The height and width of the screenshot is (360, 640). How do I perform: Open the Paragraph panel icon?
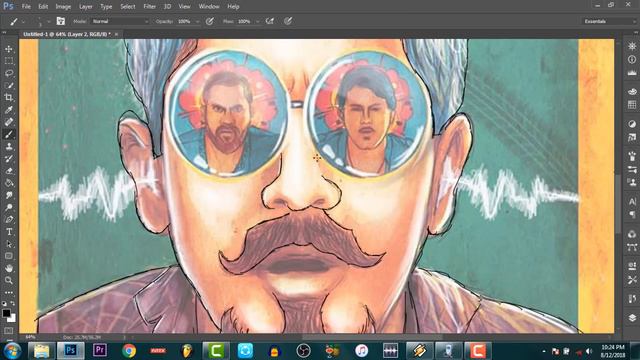pos(632,214)
